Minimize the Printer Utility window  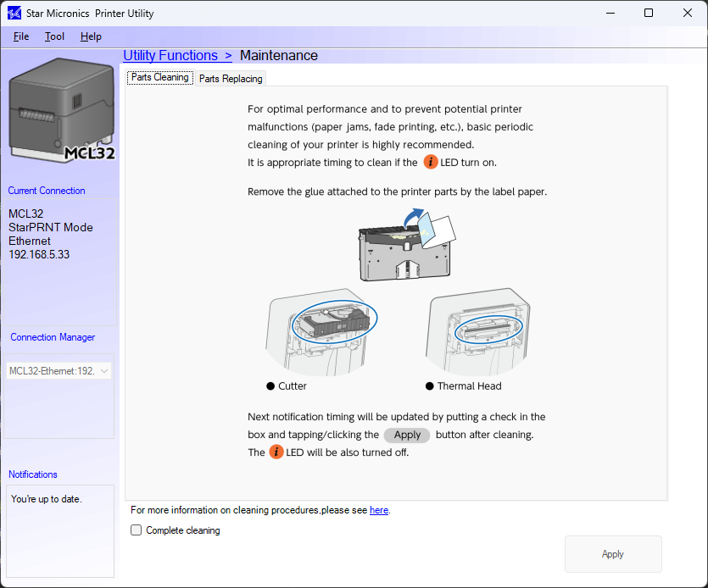tap(610, 13)
